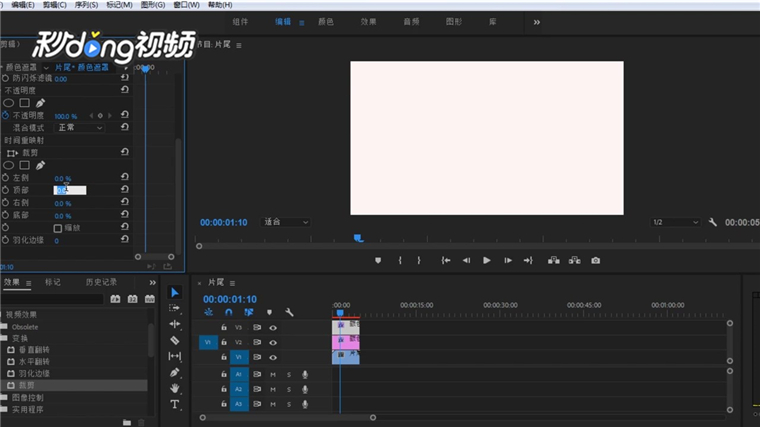Screen dimensions: 760x427
Task: Click the Lift button in the monitor
Action: [554, 261]
